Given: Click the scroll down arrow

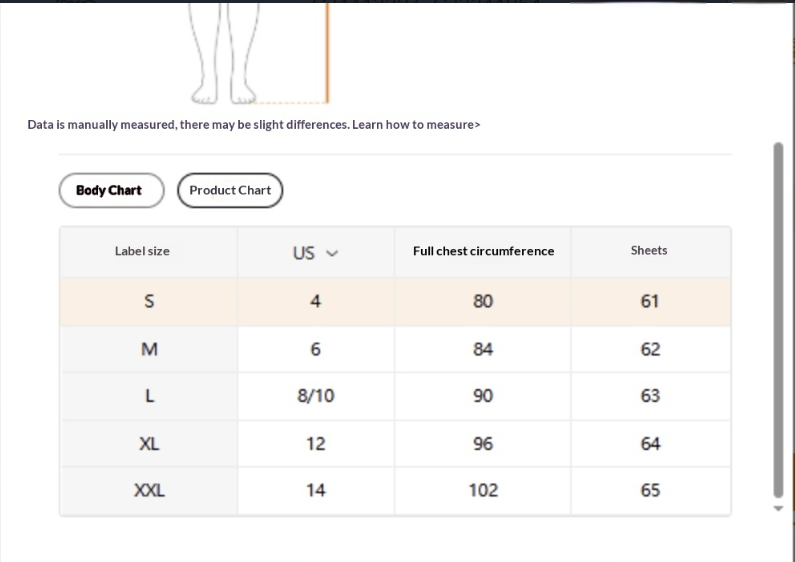Looking at the screenshot, I should pyautogui.click(x=778, y=508).
